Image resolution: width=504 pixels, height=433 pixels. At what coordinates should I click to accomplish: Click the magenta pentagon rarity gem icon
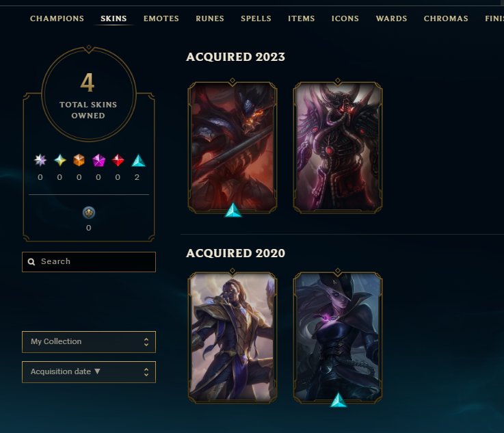[98, 160]
